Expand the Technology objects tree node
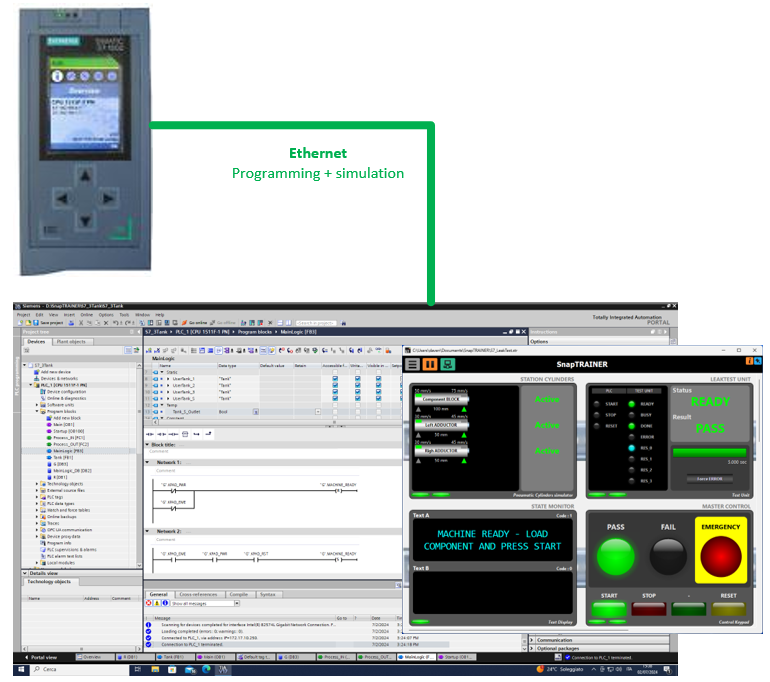Screen dimensions: 770x682 (x=37, y=484)
